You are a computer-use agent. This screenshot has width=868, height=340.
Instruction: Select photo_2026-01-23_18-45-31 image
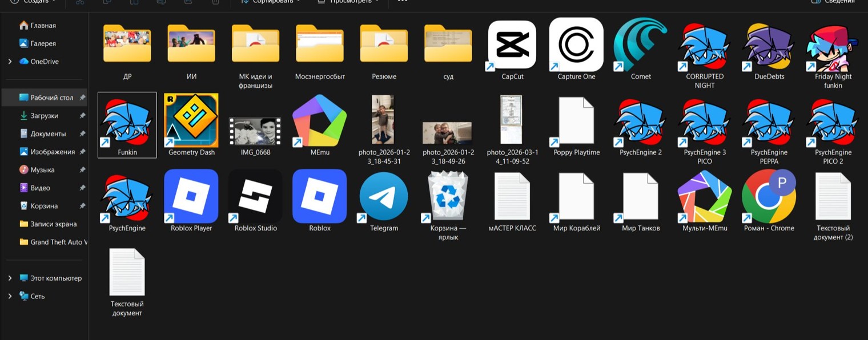point(384,129)
